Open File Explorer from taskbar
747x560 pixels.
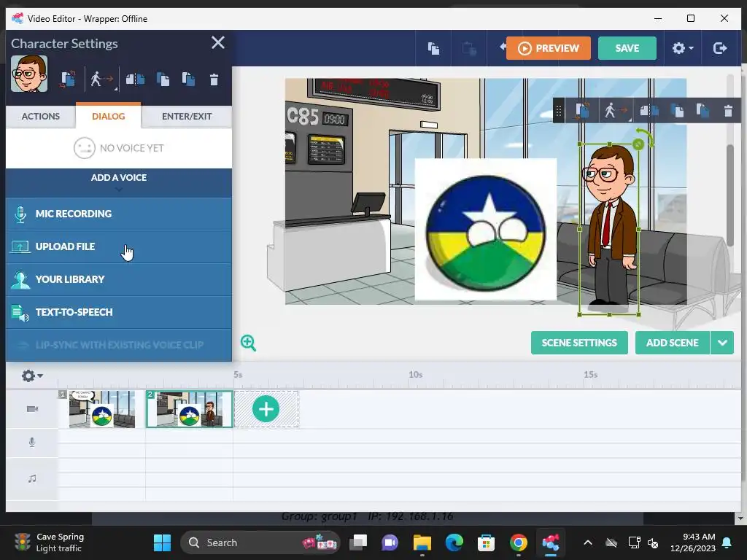[422, 542]
